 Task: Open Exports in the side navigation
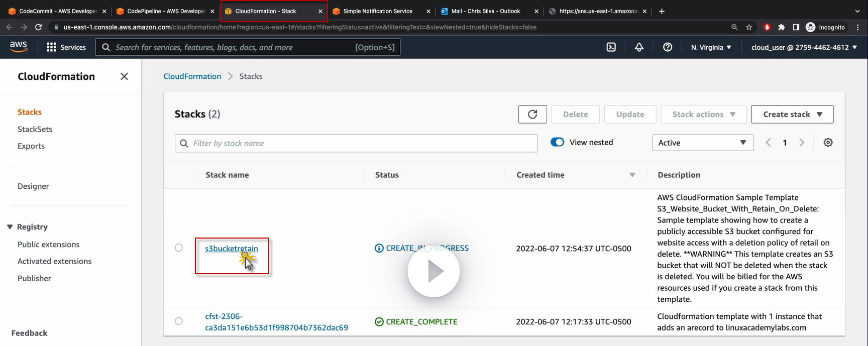tap(31, 146)
